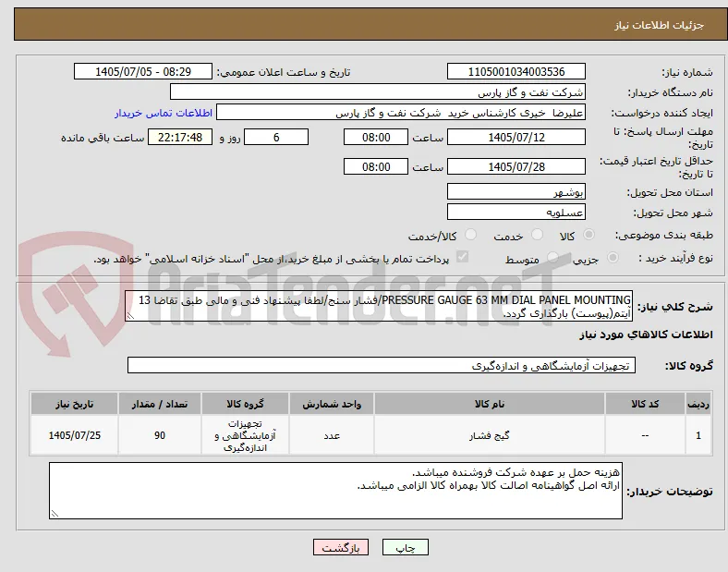Click the price validity time 08:00 field

(x=376, y=166)
